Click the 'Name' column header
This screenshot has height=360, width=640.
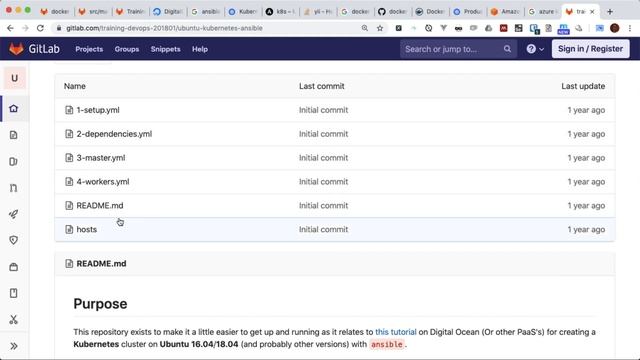75,86
